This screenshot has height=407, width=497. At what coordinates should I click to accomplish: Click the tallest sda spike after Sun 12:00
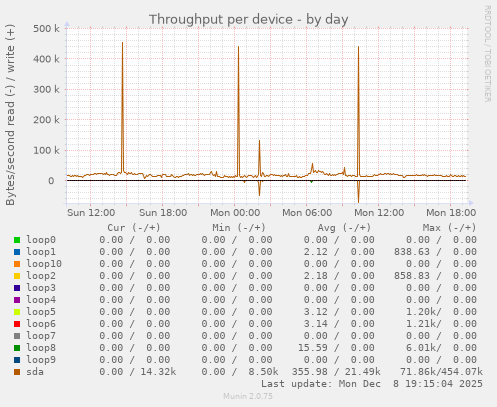click(122, 107)
